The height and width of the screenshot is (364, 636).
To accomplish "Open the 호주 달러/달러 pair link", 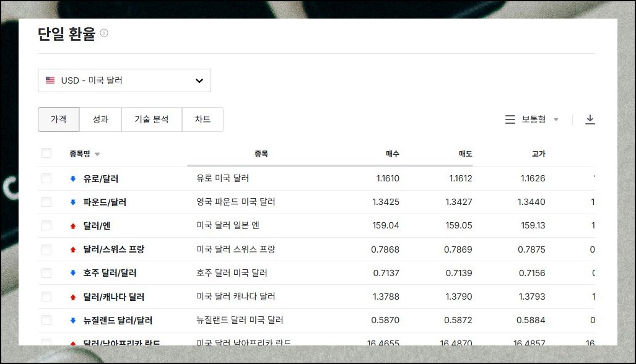I will [x=110, y=273].
